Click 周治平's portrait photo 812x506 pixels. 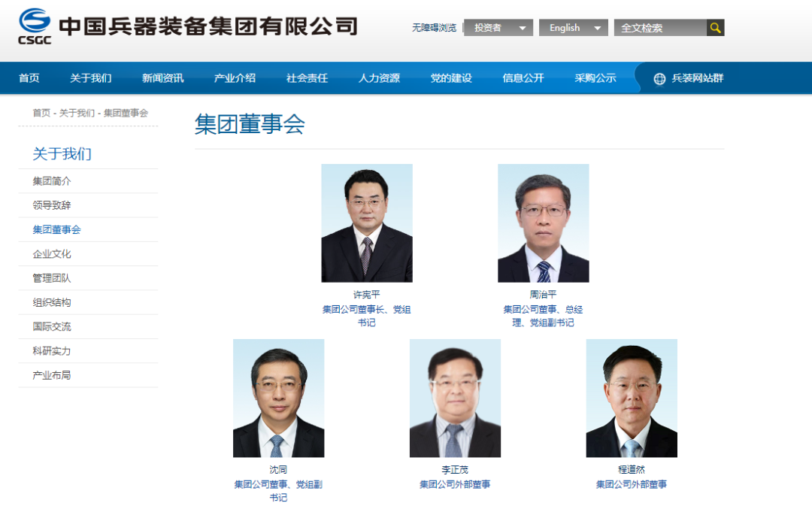pyautogui.click(x=544, y=223)
